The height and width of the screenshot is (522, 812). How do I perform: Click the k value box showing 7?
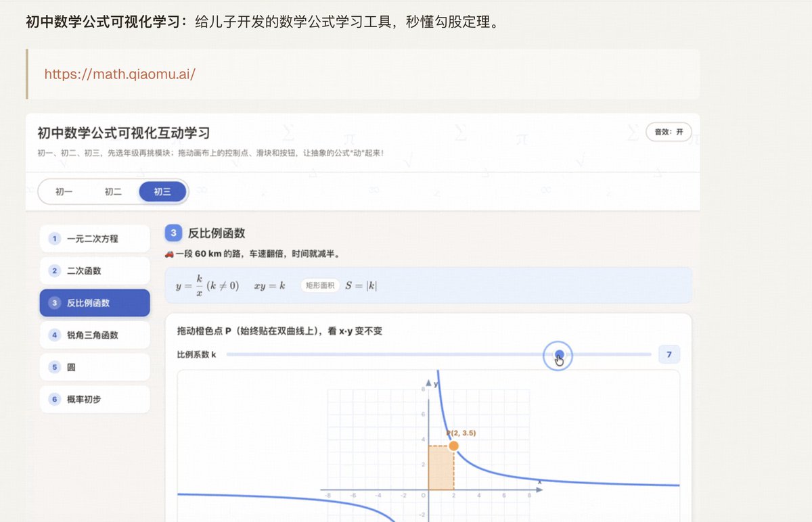[669, 354]
